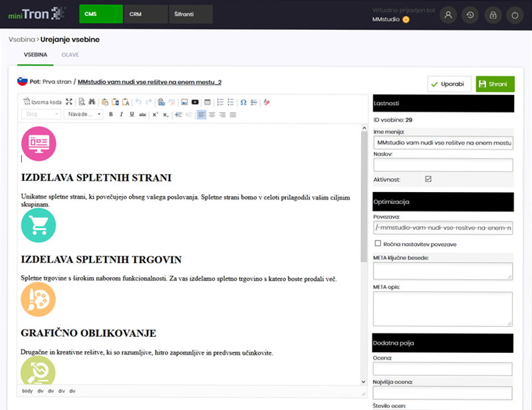This screenshot has width=532, height=410.
Task: Click the editor scroll down arrow
Action: pos(364,381)
